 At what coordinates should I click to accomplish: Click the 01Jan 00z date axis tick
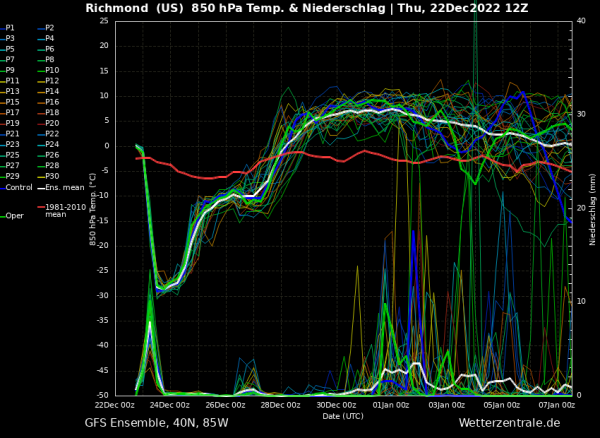(391, 405)
